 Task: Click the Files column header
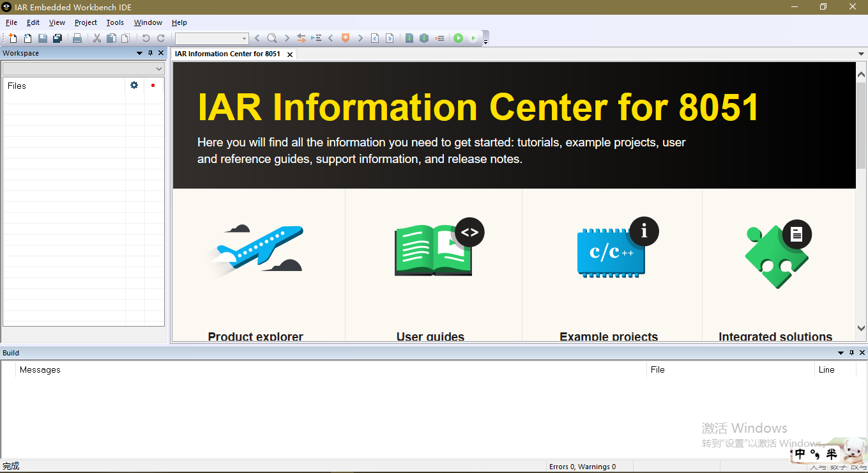click(x=64, y=86)
